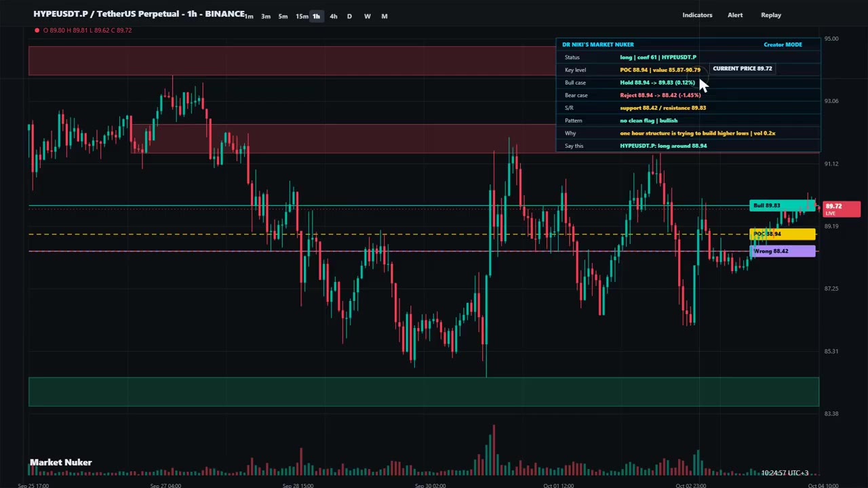Click the red 89.72 LIVE price tag
This screenshot has height=488, width=868.
[x=843, y=209]
